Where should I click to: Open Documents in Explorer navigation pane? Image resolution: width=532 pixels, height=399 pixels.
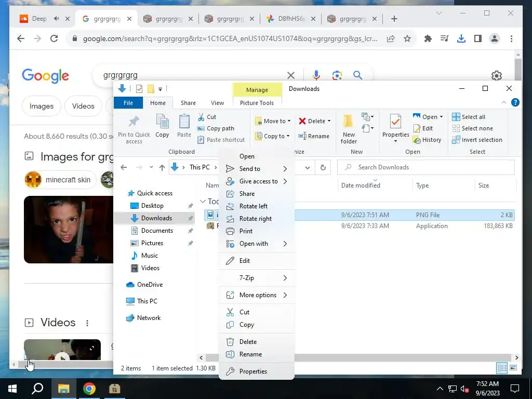point(157,231)
